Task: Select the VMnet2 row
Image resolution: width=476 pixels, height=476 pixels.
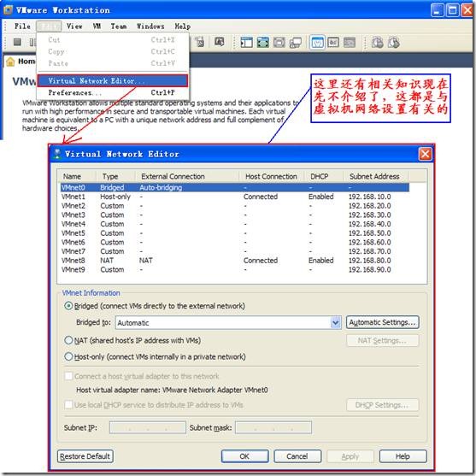Action: pos(234,205)
